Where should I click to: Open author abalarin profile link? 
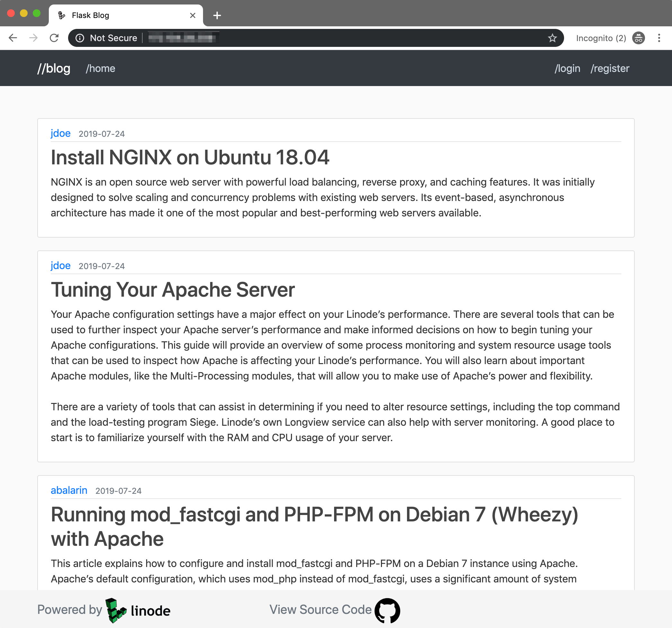pos(69,490)
